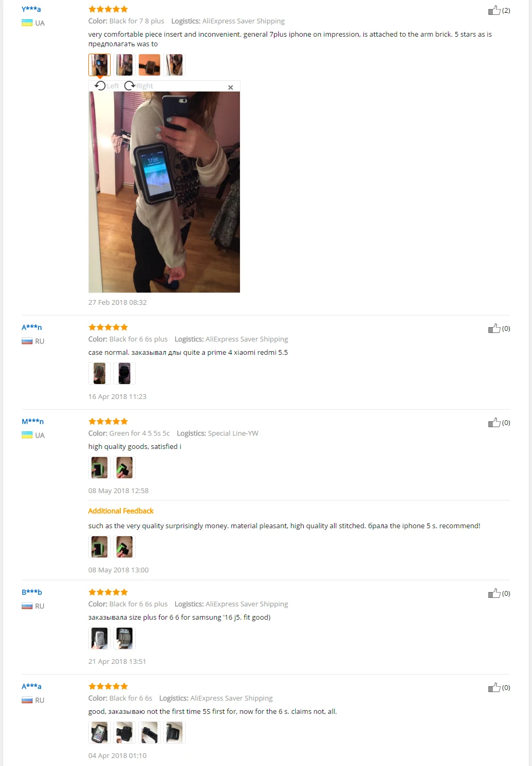
Task: Like Y***a's review with the thumbs-up icon
Action: (x=494, y=10)
